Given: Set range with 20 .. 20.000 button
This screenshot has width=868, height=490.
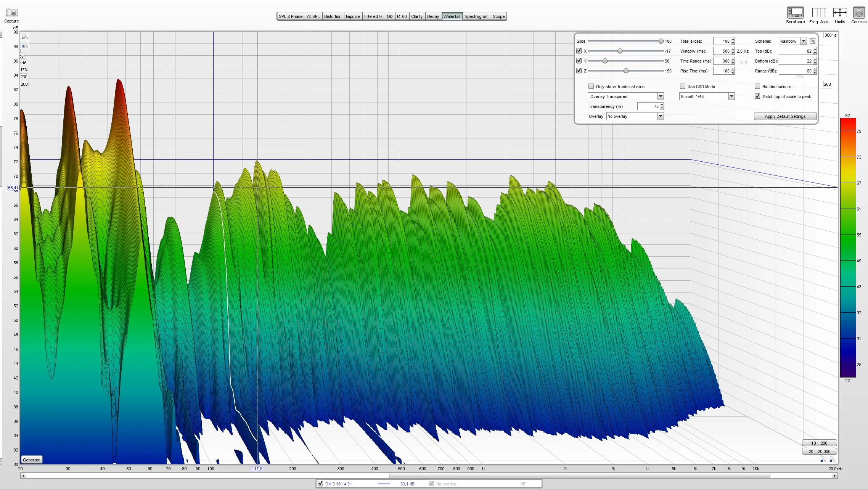Looking at the screenshot, I should point(819,451).
